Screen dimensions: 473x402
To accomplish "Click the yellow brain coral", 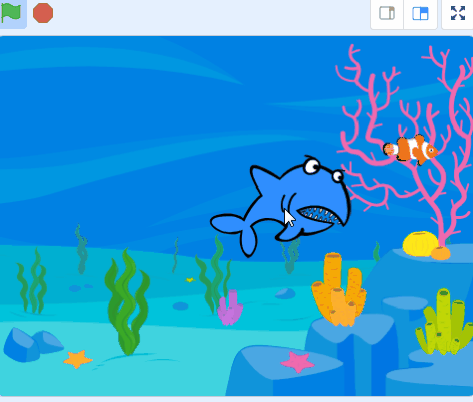I will [x=421, y=244].
